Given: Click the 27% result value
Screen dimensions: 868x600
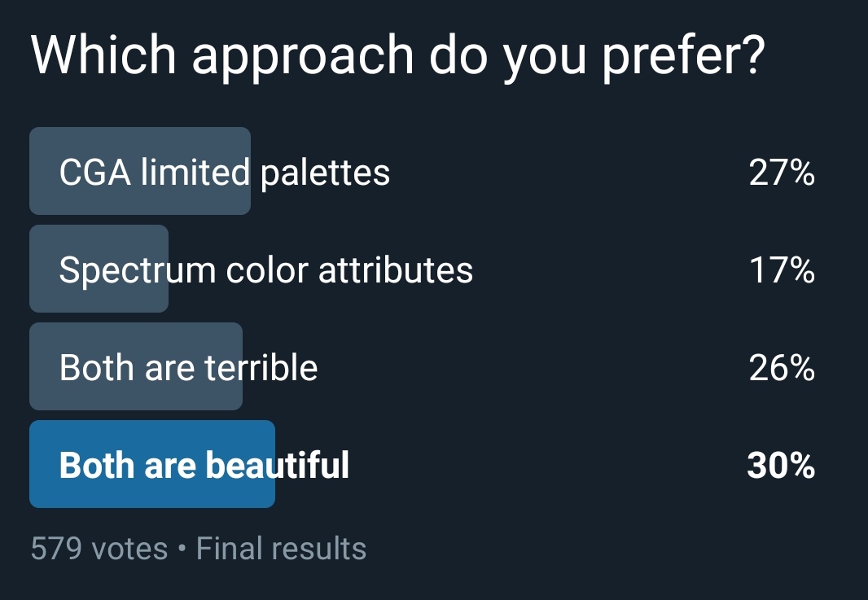Looking at the screenshot, I should point(782,173).
